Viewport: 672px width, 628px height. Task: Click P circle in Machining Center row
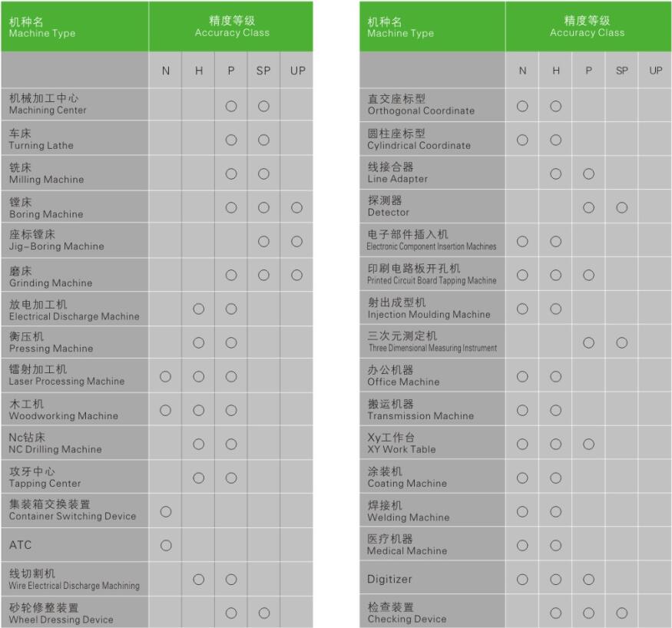[231, 106]
